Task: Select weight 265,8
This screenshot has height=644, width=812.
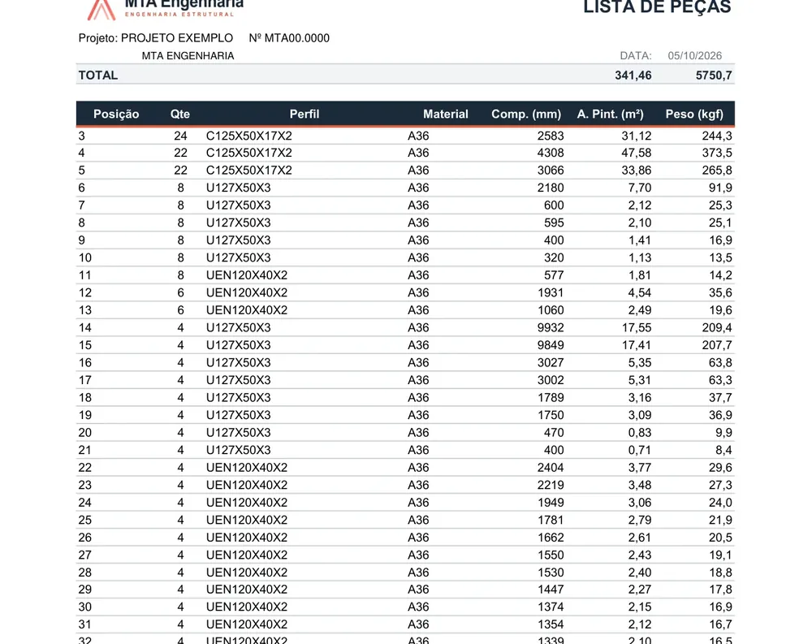Action: click(717, 171)
